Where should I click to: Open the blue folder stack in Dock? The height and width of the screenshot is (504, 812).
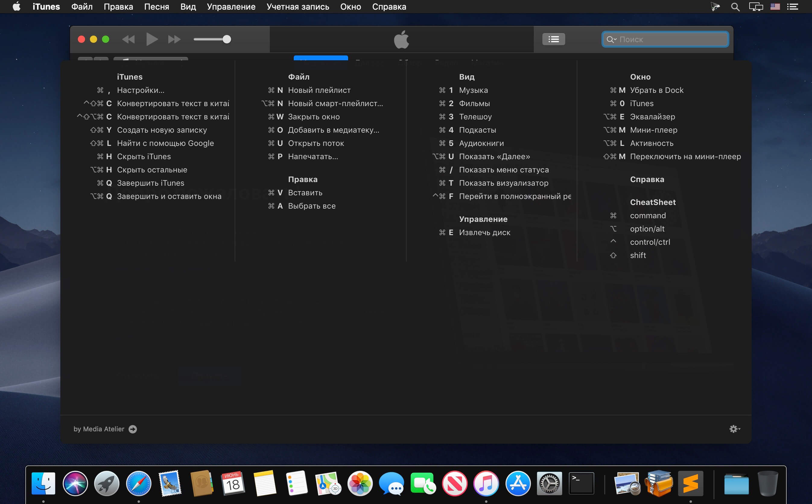coord(736,484)
